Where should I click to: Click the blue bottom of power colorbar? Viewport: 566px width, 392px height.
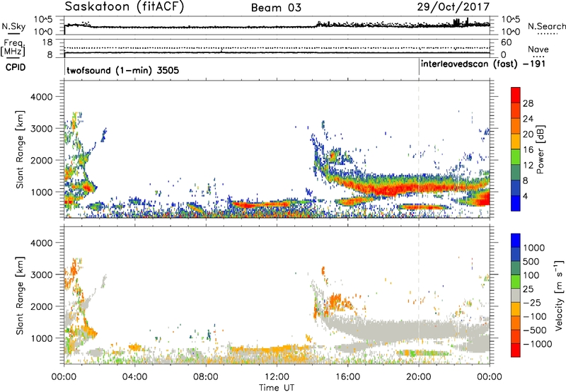516,203
